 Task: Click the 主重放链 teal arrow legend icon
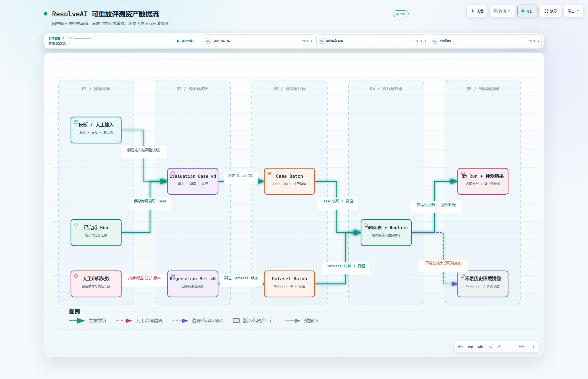77,321
